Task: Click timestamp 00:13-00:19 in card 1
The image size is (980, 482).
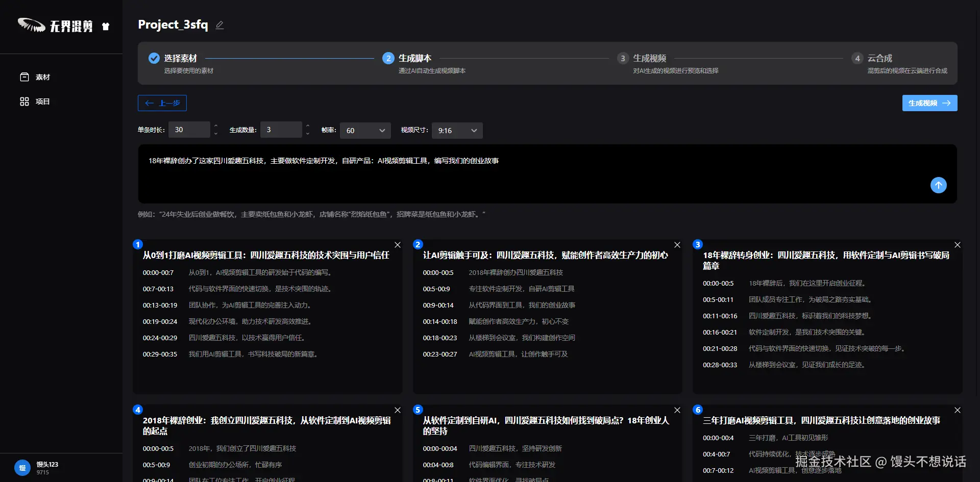Action: point(160,306)
